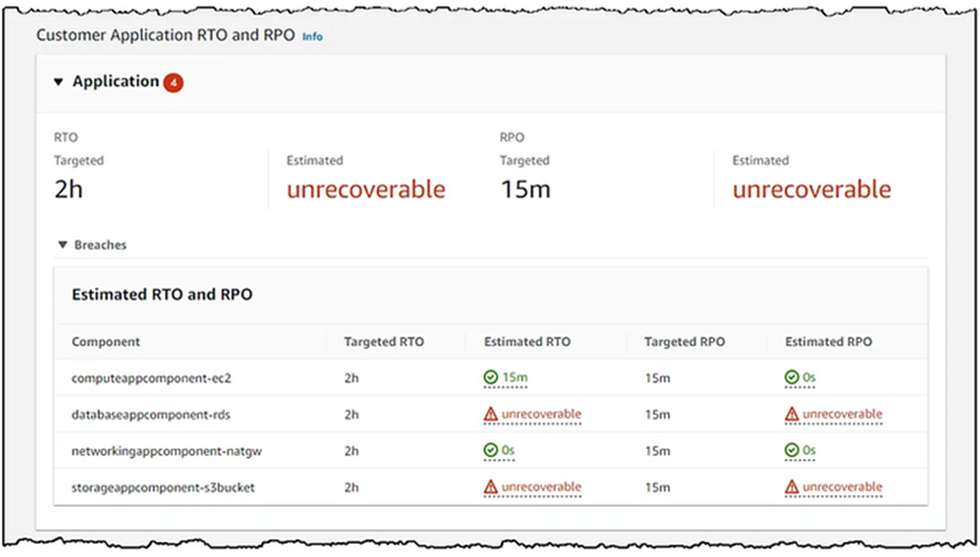The image size is (980, 557).
Task: Click the large red unrecoverable RPO estimate
Action: point(811,189)
